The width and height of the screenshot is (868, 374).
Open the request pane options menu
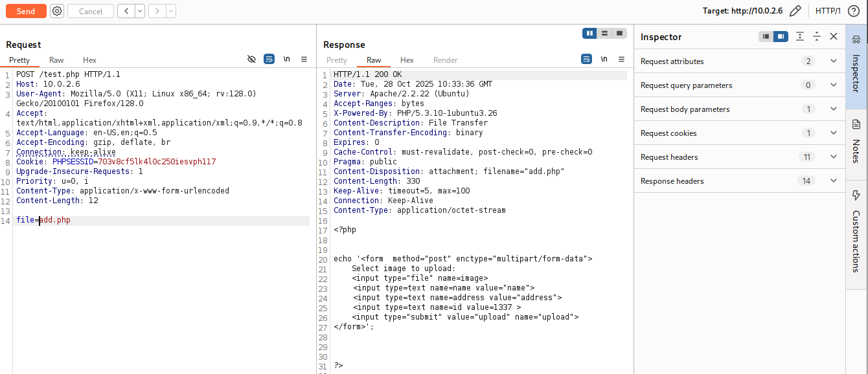tap(304, 59)
